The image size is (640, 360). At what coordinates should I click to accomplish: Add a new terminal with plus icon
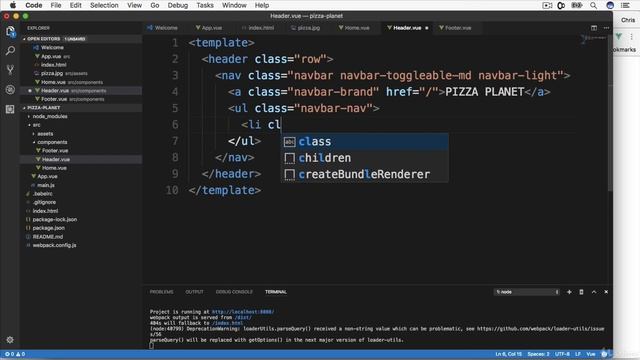coord(569,292)
